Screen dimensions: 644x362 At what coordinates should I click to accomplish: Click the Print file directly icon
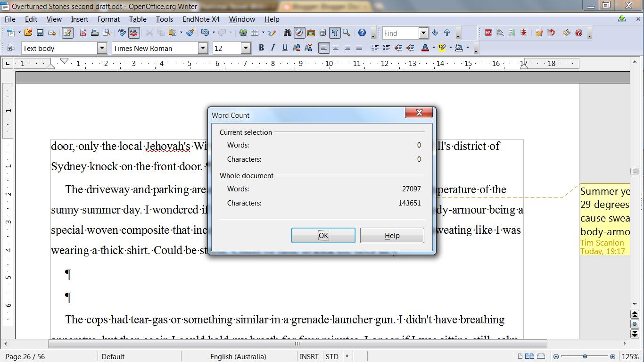(x=95, y=33)
